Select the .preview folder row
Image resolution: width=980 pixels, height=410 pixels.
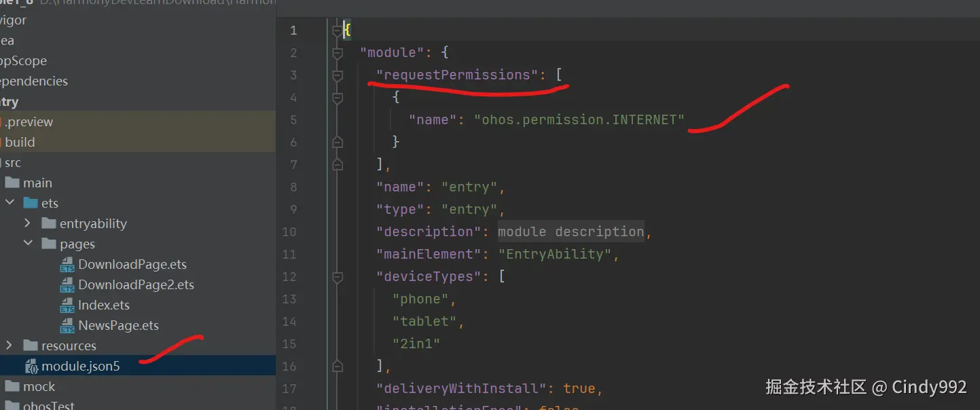(x=138, y=122)
